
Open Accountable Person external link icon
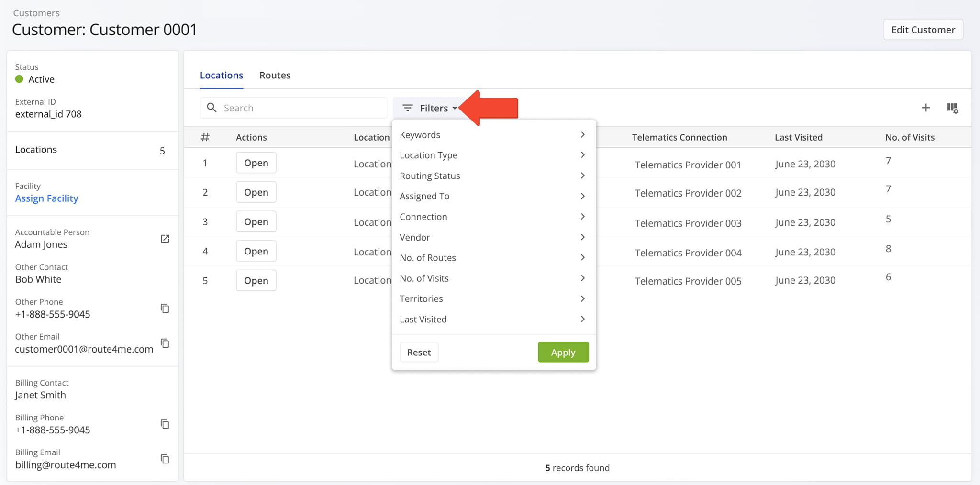point(165,239)
